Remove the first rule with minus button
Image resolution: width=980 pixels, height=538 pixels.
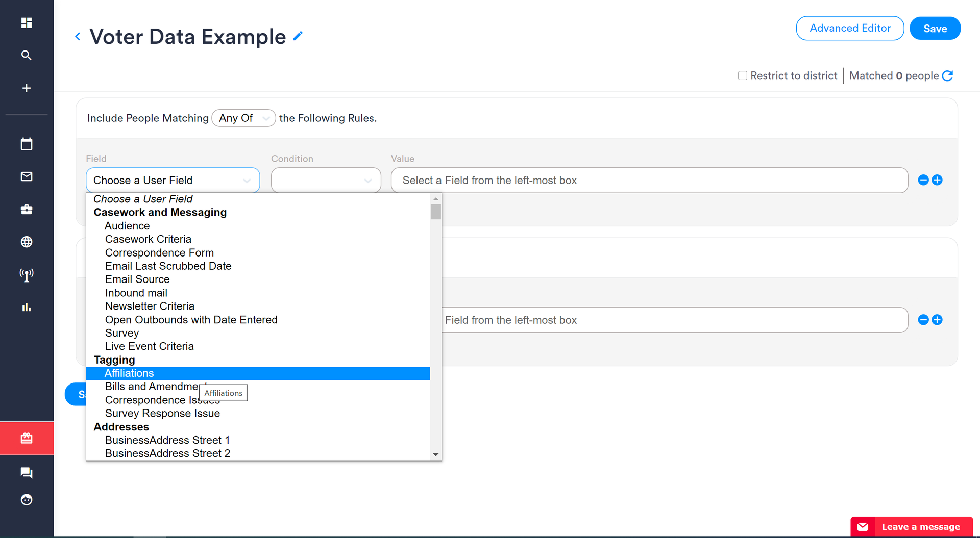(923, 180)
